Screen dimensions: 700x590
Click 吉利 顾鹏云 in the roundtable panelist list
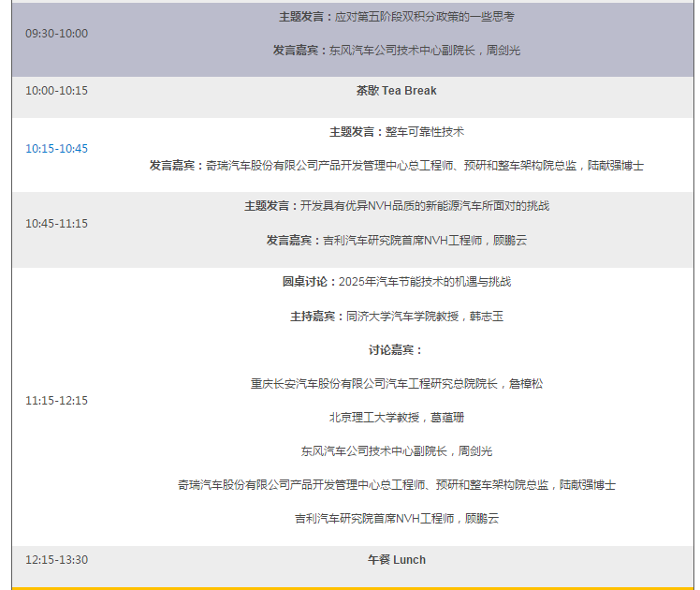click(x=396, y=519)
